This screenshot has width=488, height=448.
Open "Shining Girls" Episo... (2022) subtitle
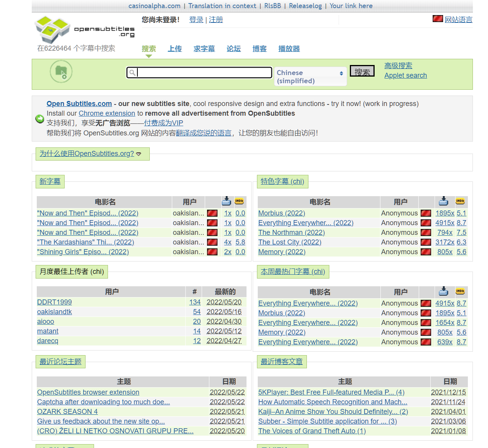coord(83,252)
